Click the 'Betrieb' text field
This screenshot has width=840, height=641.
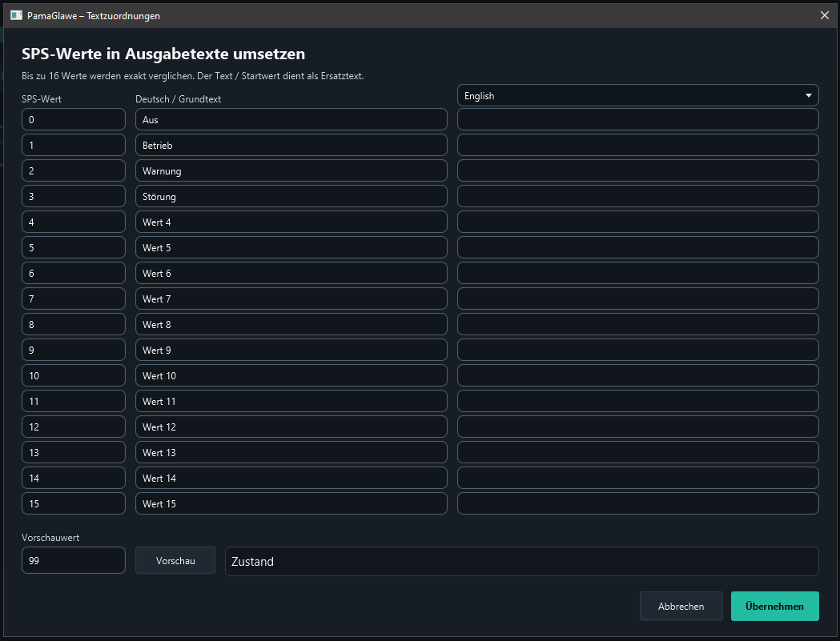coord(291,145)
